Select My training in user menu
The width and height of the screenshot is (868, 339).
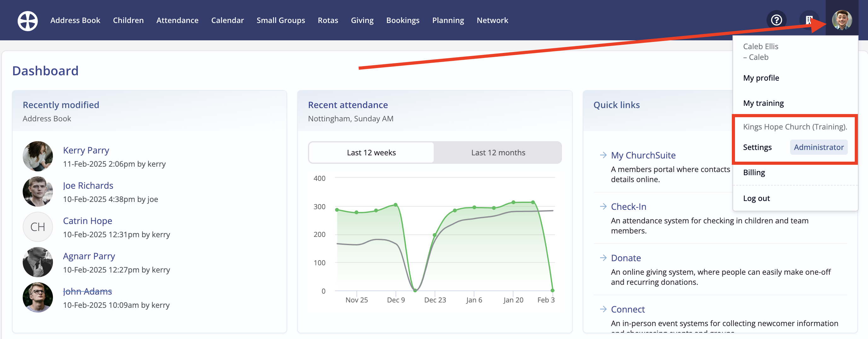pos(763,103)
